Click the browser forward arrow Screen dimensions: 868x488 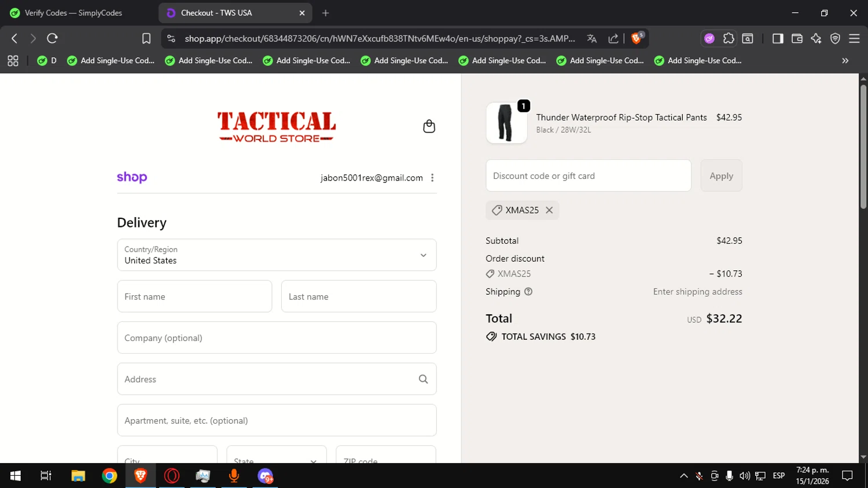tap(33, 38)
